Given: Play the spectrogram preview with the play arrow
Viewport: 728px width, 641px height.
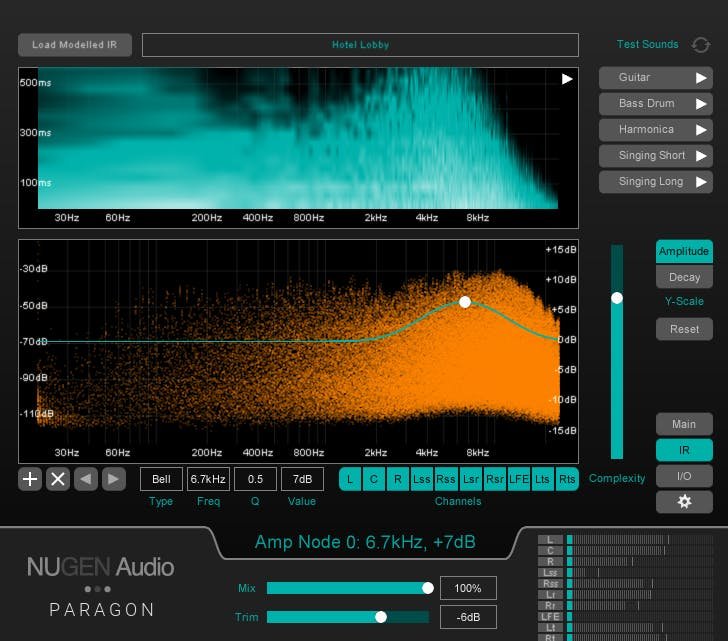Looking at the screenshot, I should (x=567, y=79).
